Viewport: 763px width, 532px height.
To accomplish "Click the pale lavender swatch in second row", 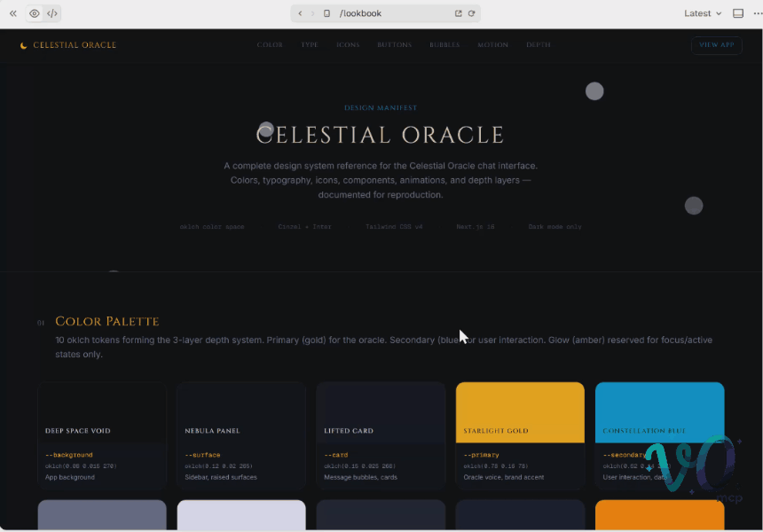I will (241, 514).
